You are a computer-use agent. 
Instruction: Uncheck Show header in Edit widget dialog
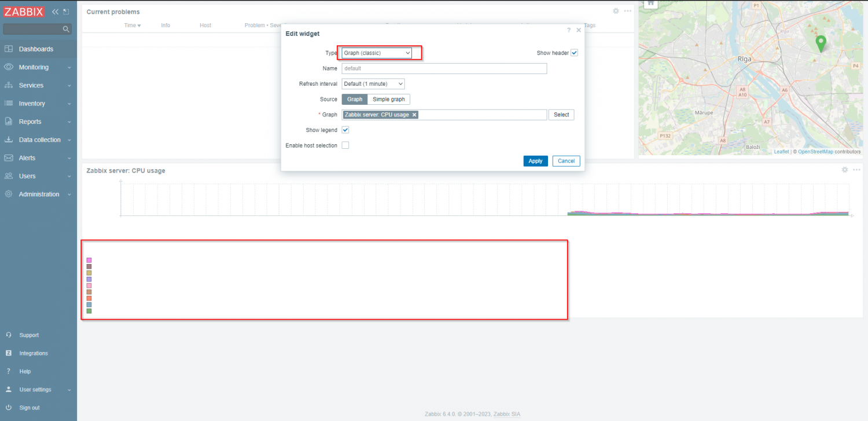(574, 53)
